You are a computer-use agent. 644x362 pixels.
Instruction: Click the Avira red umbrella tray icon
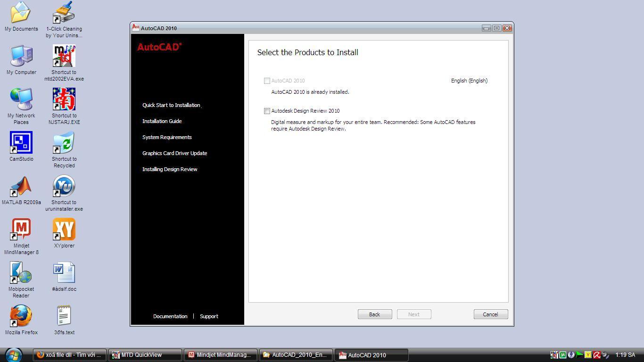point(596,355)
